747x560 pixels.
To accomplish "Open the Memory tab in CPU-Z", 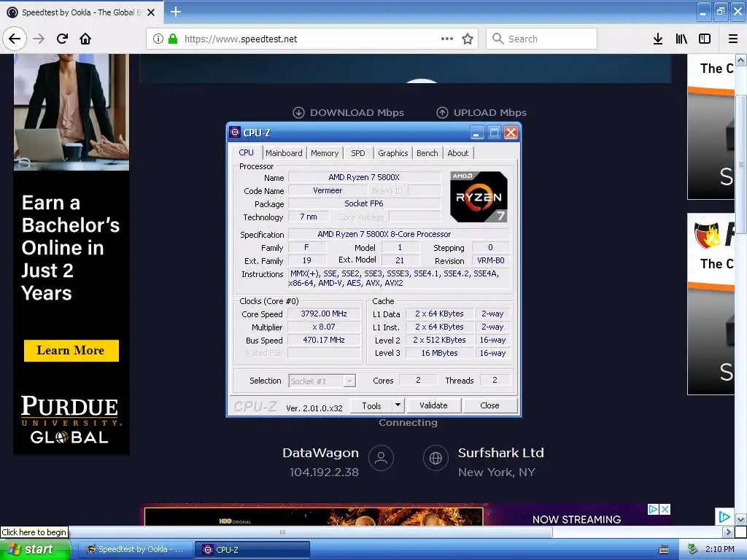I will click(325, 153).
